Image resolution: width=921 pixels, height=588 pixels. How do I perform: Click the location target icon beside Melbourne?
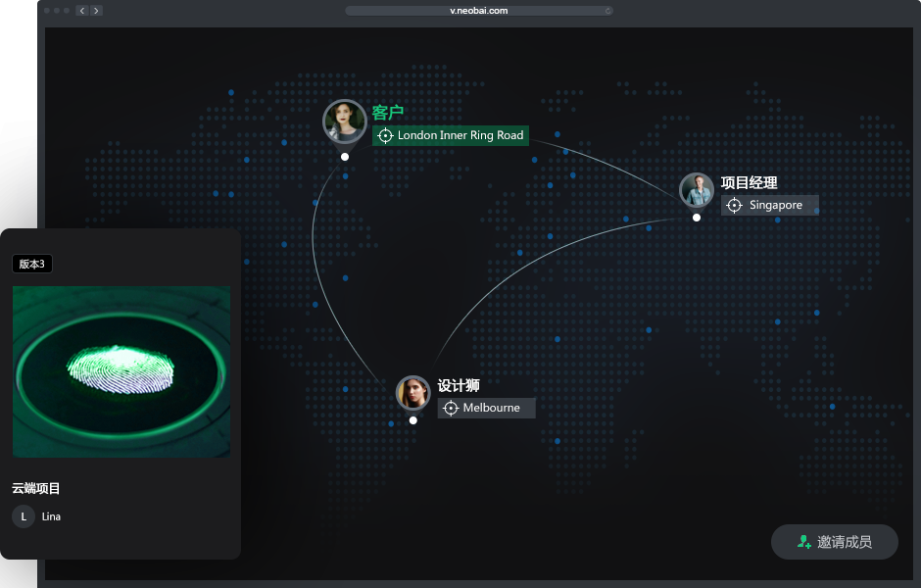(x=451, y=408)
